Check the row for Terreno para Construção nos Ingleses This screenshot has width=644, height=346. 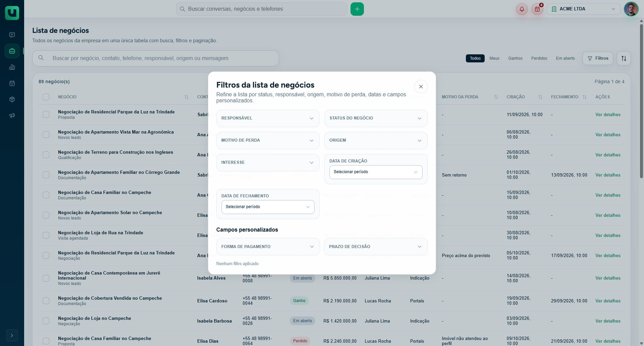point(46,155)
